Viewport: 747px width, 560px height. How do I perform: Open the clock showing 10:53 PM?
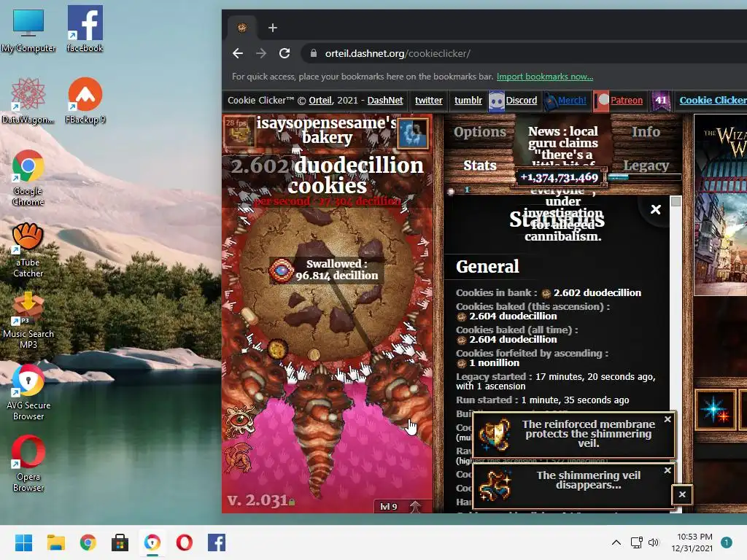692,542
